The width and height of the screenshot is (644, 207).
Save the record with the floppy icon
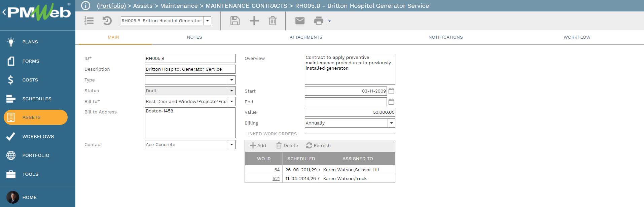point(235,21)
